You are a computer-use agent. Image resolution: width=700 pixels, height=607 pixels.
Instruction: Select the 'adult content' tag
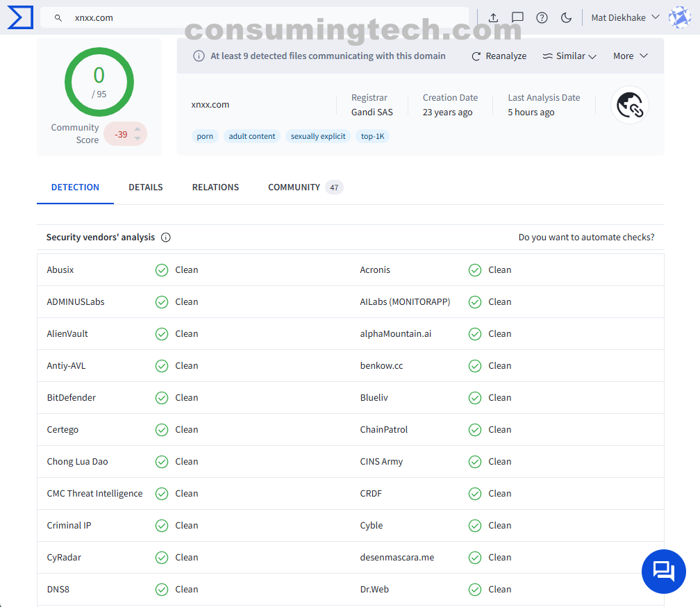pyautogui.click(x=252, y=136)
